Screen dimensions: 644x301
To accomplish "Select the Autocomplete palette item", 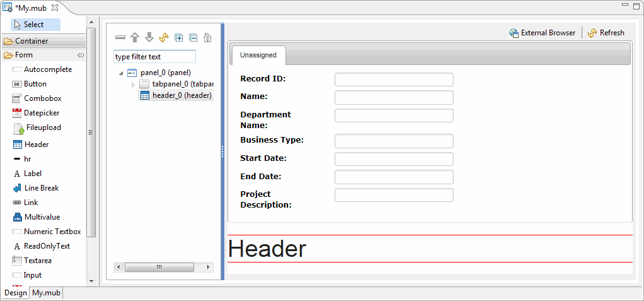I will [42, 69].
